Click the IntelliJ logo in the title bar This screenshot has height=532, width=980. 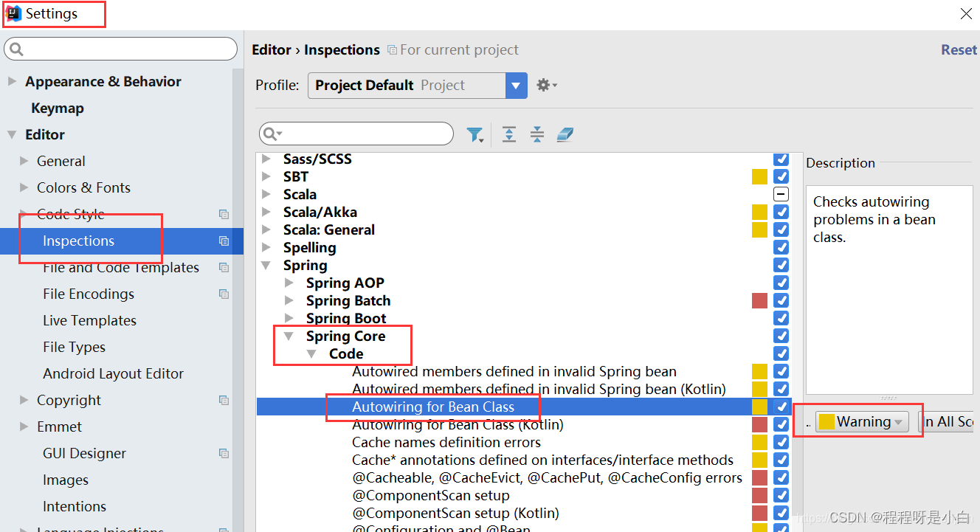coord(13,13)
